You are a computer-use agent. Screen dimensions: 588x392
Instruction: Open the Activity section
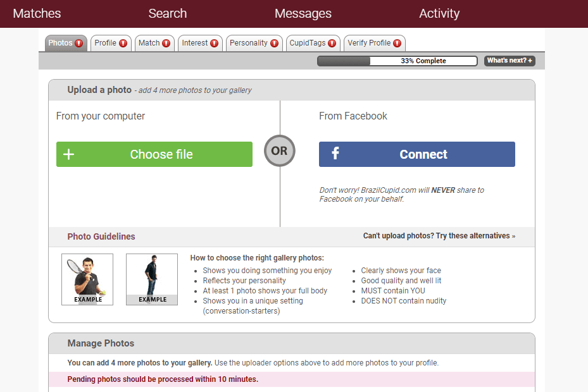439,13
